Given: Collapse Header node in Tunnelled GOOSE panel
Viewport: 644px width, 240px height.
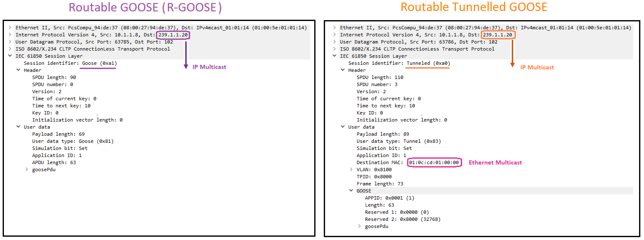Looking at the screenshot, I should click(343, 70).
